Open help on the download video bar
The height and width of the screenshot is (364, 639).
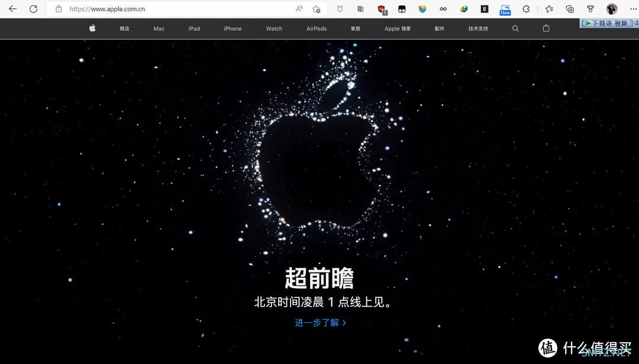coord(636,23)
